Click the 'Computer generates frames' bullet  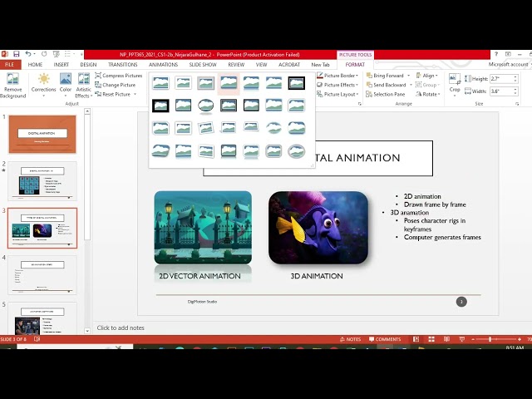pos(442,237)
